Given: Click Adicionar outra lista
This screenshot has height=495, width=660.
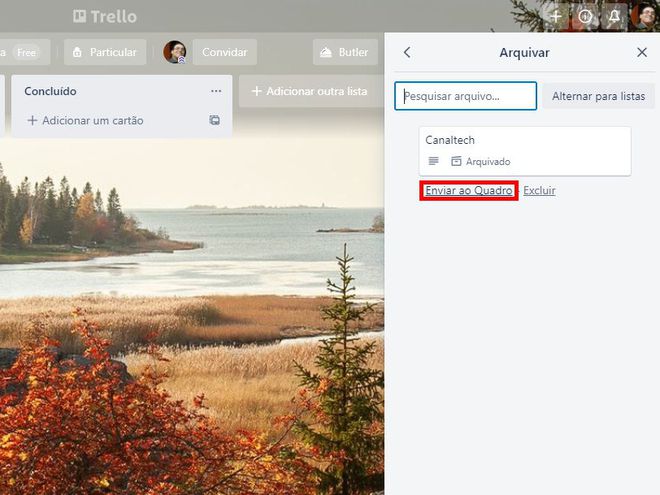Looking at the screenshot, I should click(309, 91).
